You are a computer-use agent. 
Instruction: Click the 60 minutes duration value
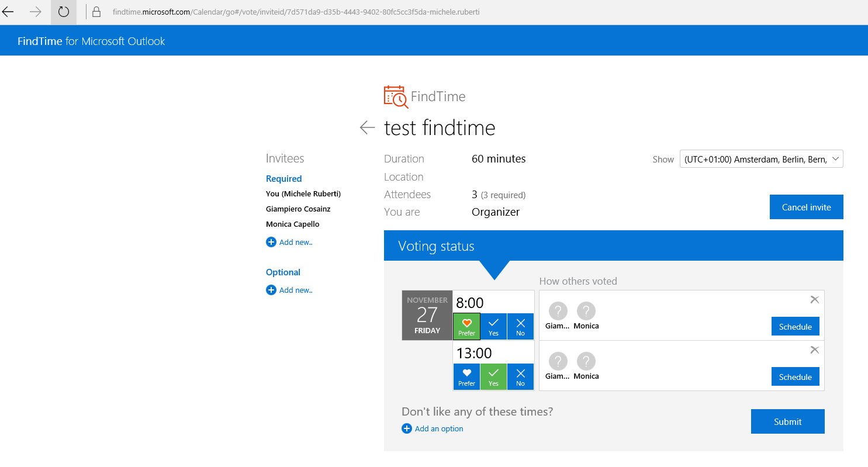pyautogui.click(x=499, y=159)
